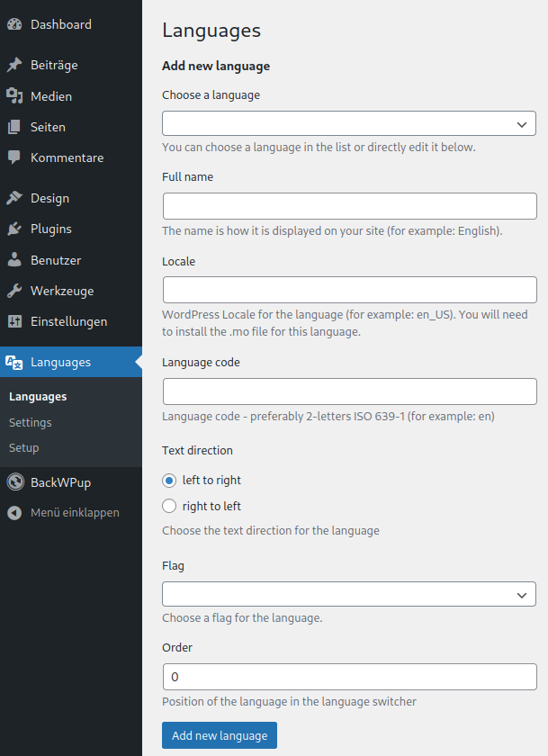Click the Medien media icon
Viewport: 548px width, 756px height.
click(14, 96)
